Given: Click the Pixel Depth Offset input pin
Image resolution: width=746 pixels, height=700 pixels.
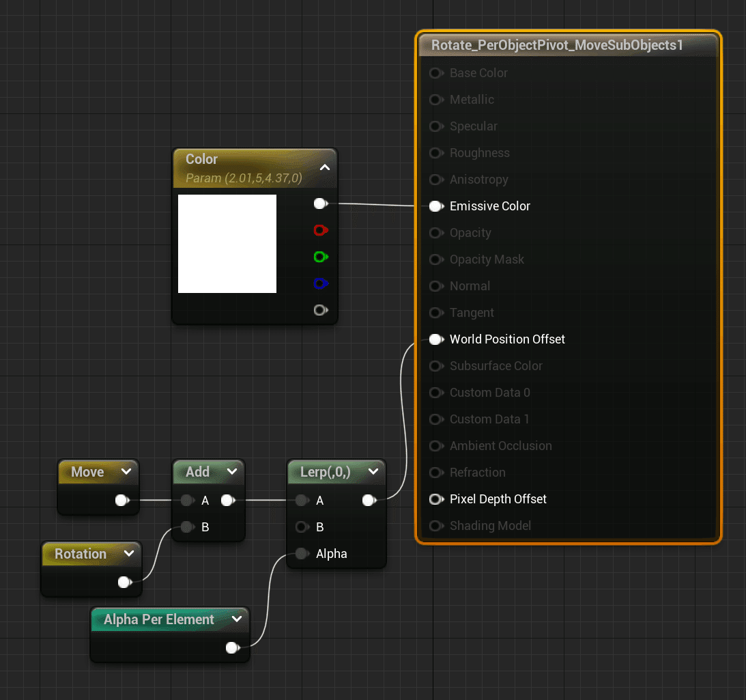Looking at the screenshot, I should (x=436, y=499).
